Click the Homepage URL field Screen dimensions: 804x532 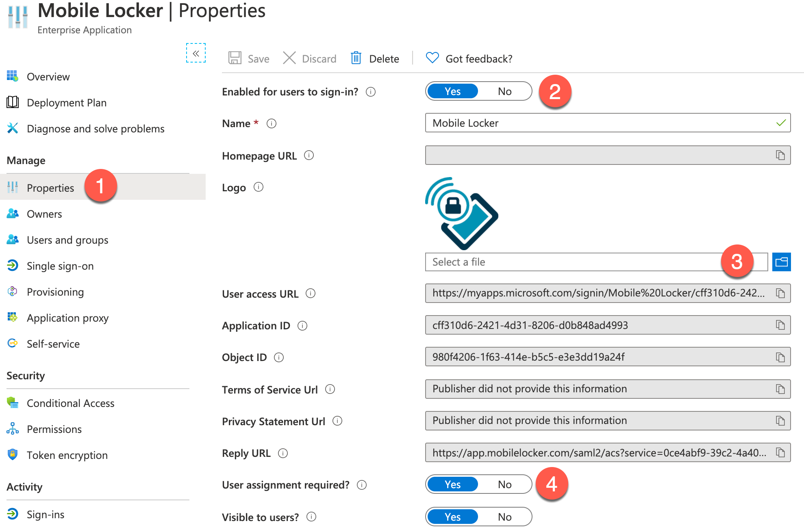coord(608,155)
